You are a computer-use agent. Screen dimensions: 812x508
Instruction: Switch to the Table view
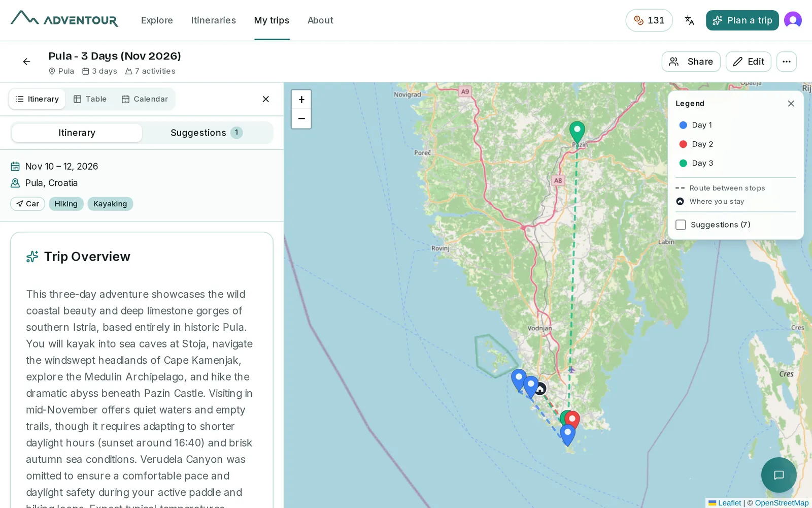point(90,99)
